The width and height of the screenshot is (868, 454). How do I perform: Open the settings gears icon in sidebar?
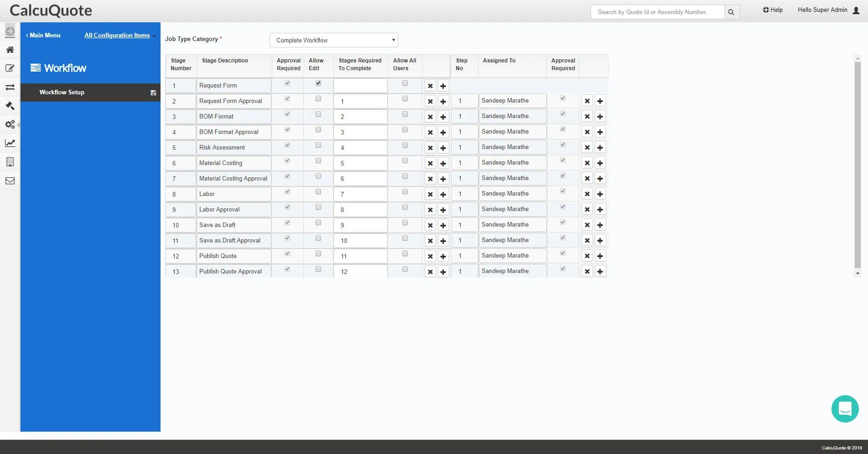(10, 124)
